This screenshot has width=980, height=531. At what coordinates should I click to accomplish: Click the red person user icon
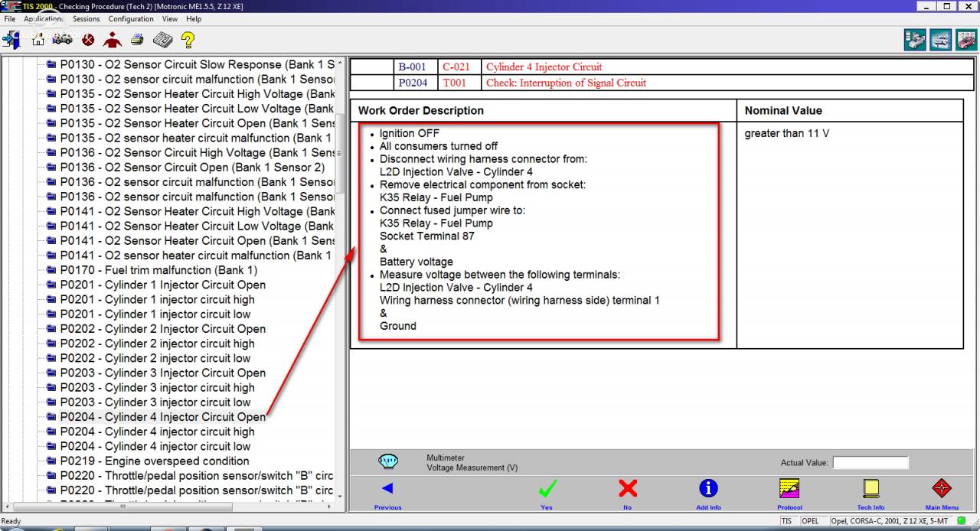[113, 40]
